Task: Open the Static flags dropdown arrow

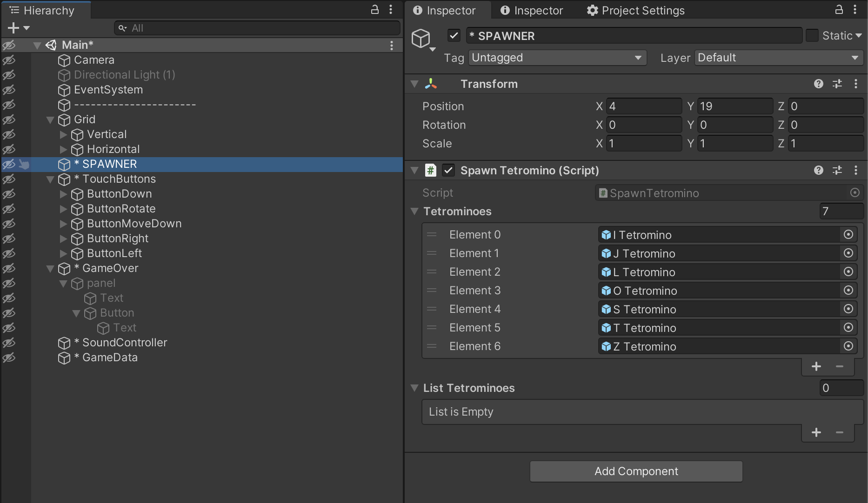Action: click(x=859, y=36)
